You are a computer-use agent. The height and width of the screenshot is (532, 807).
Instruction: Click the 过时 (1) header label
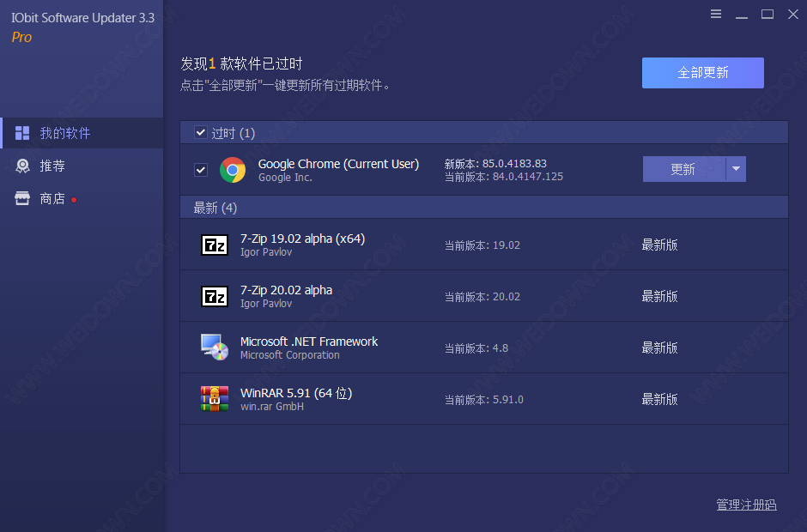(234, 133)
